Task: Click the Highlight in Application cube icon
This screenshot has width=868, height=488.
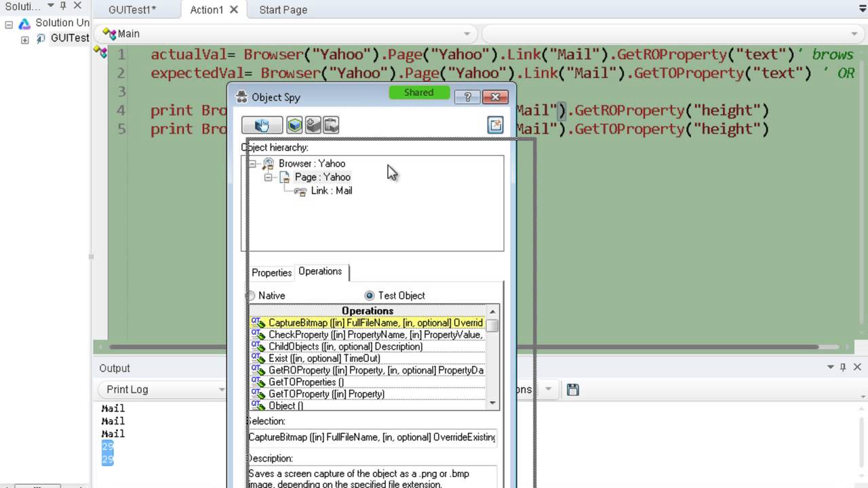Action: click(294, 125)
